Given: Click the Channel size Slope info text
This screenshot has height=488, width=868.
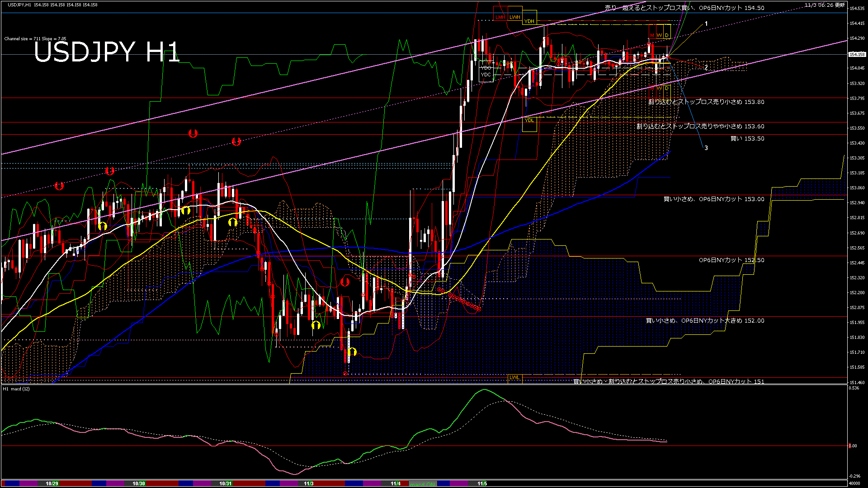Looking at the screenshot, I should (x=35, y=39).
